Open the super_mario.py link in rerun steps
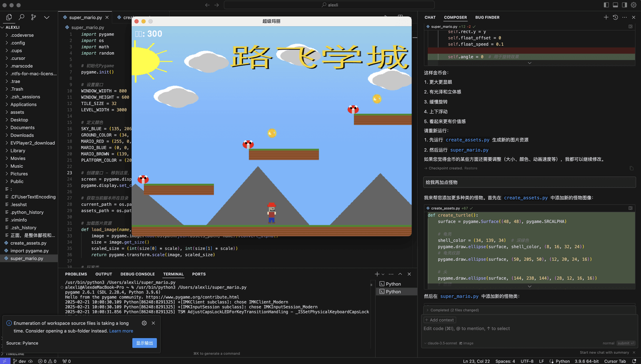This screenshot has height=364, width=641. click(x=469, y=150)
